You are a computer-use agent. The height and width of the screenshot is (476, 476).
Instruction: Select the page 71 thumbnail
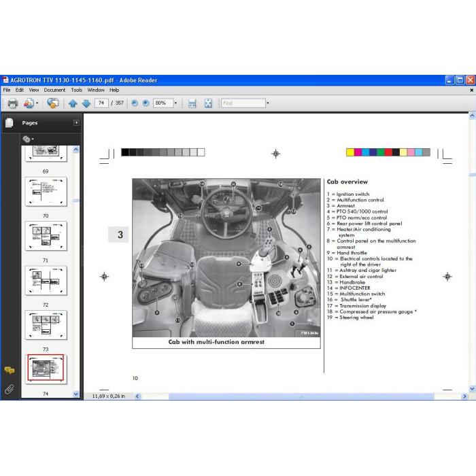click(46, 236)
